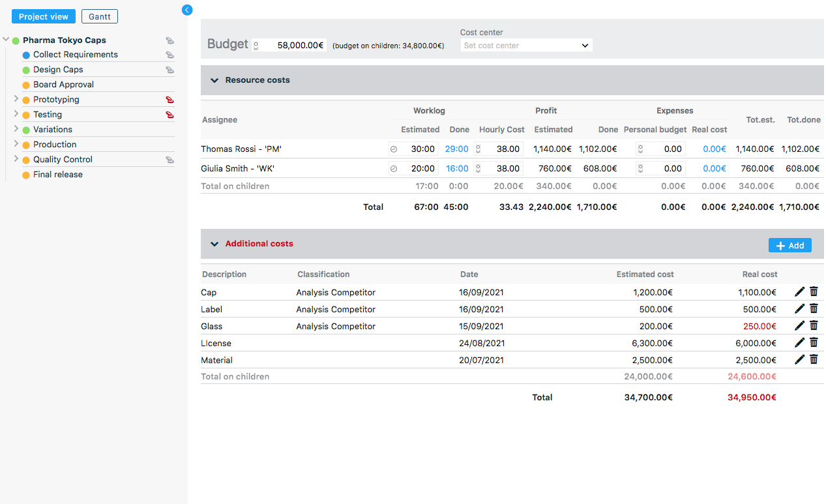This screenshot has height=504, width=826.
Task: Remove the Material cost with trash icon
Action: click(814, 360)
